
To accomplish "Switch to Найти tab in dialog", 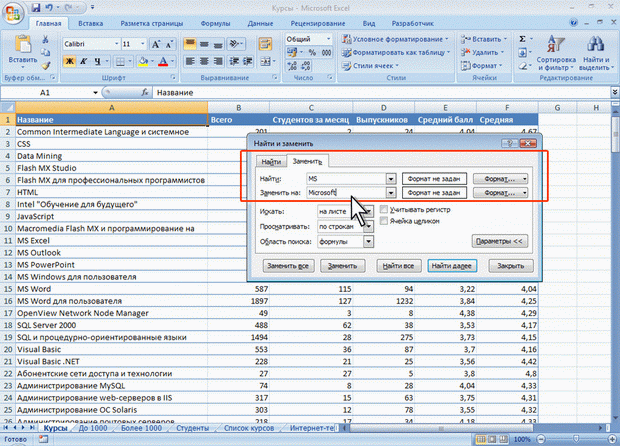I will pyautogui.click(x=271, y=162).
